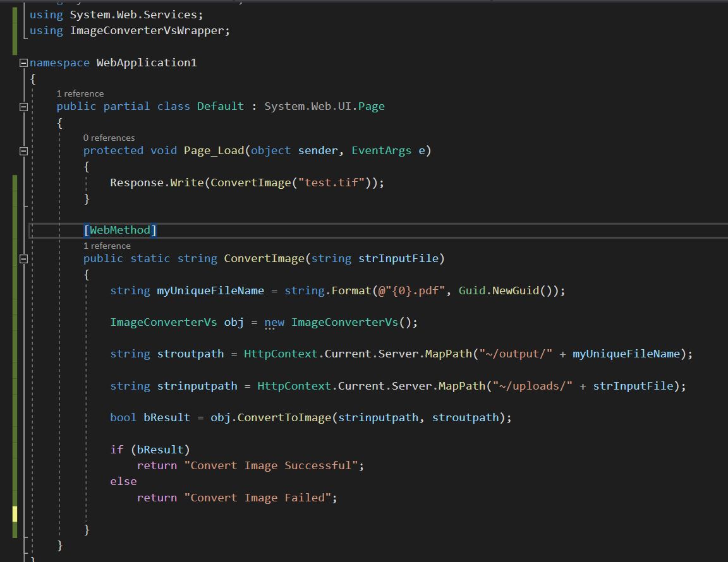Open '1 reference' CodeLens above ConvertImage method
The width and height of the screenshot is (728, 562).
[x=107, y=246]
